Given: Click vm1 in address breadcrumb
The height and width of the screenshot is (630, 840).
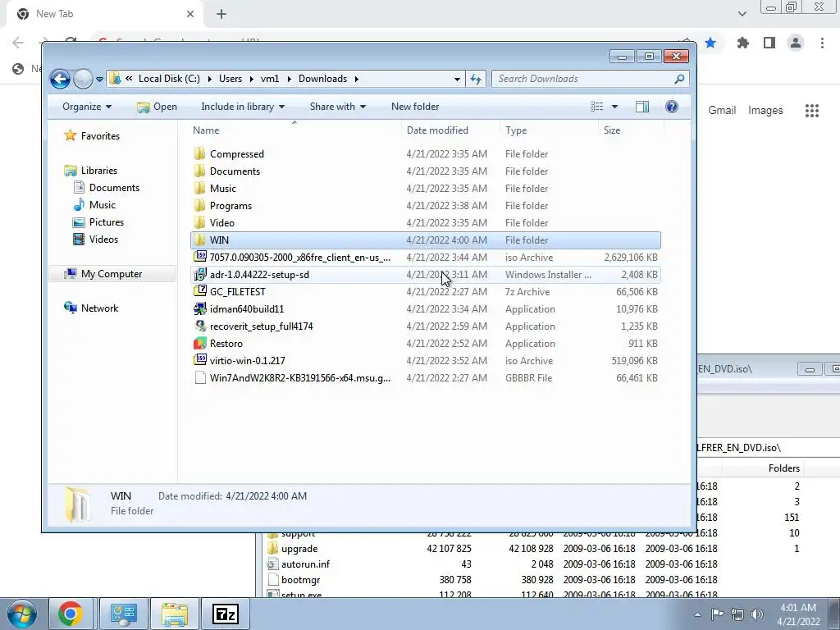Looking at the screenshot, I should [x=269, y=79].
